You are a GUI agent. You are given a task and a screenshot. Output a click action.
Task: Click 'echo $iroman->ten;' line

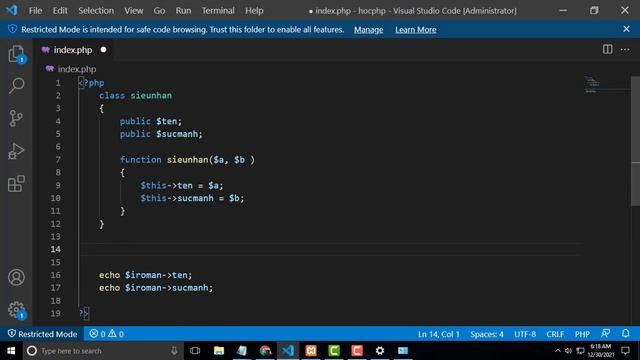[x=145, y=275]
